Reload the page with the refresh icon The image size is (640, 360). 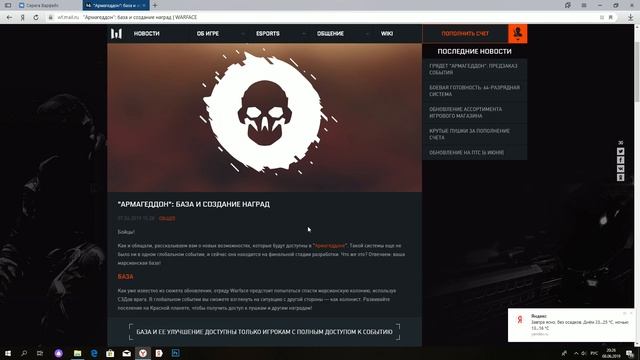(36, 17)
